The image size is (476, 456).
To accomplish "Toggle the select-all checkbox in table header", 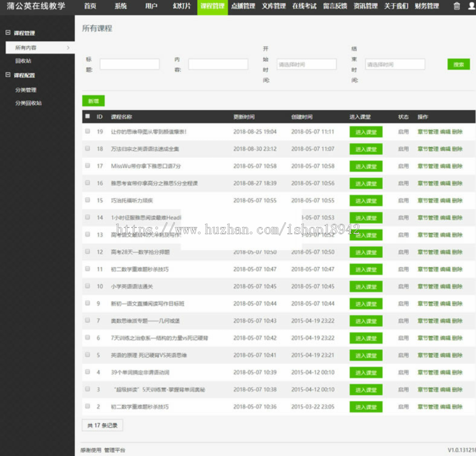I will (87, 116).
